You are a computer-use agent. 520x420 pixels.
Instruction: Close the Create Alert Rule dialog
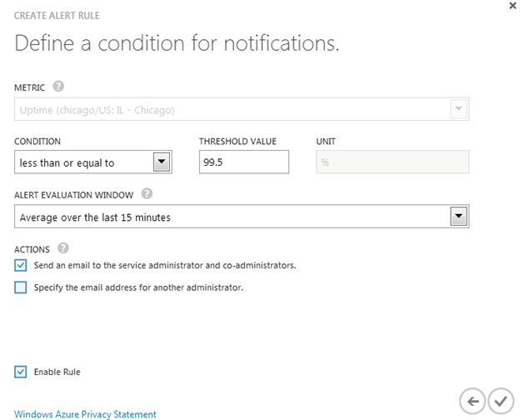pos(511,5)
